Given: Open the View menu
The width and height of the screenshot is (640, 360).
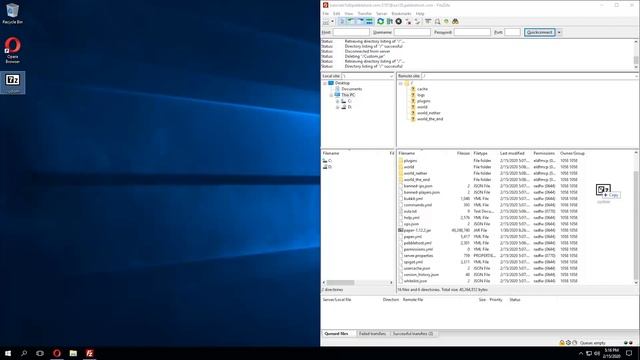Looking at the screenshot, I should tap(349, 13).
